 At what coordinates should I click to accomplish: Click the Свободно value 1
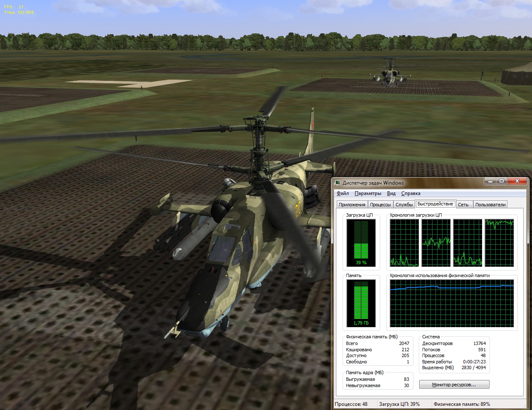(408, 362)
